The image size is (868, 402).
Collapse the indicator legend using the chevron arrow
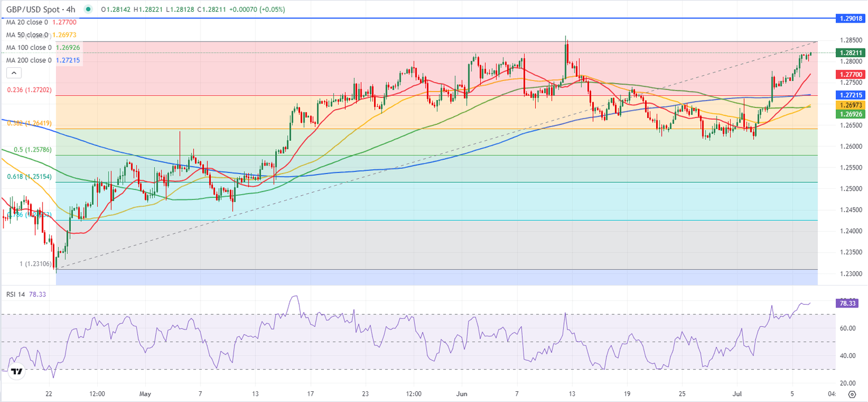tap(13, 72)
